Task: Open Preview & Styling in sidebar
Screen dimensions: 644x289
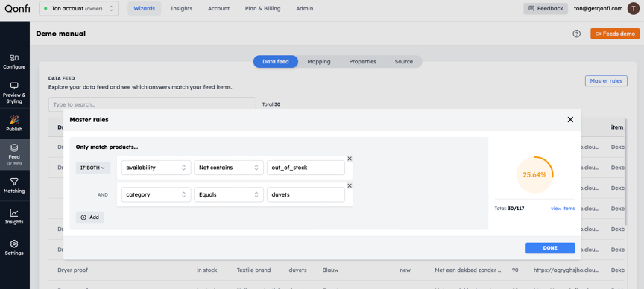Action: [14, 93]
